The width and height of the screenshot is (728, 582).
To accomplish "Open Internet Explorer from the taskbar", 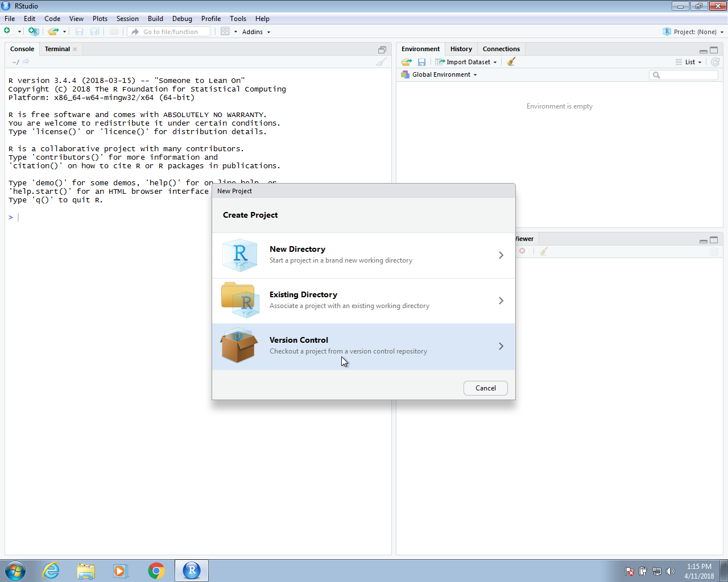I will click(51, 571).
